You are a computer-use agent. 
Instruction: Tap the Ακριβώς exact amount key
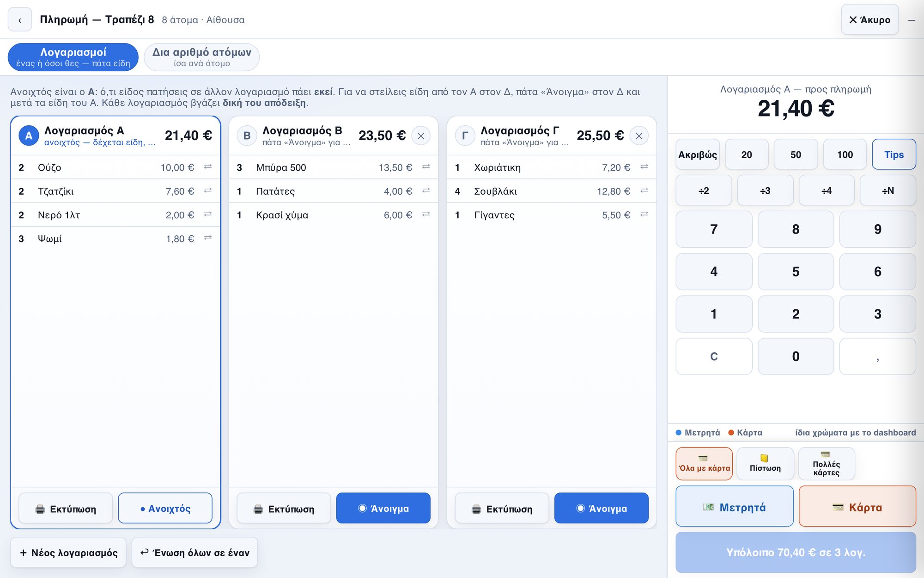coord(698,154)
